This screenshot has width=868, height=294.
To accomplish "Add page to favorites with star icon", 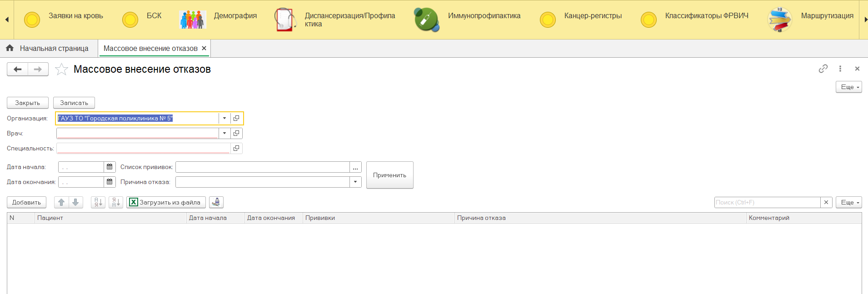I will (61, 70).
